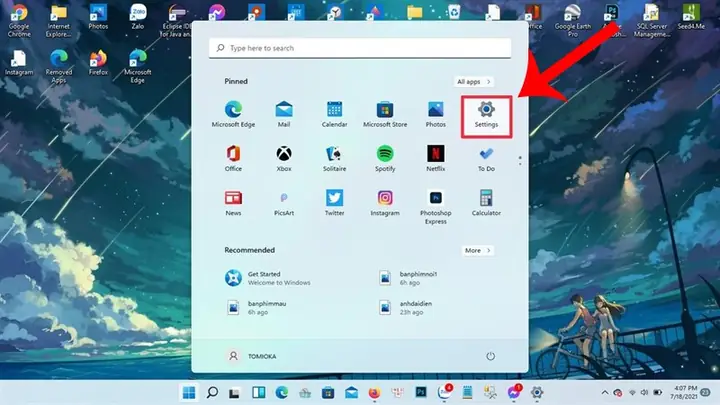Viewport: 720px width, 405px height.
Task: Open the pinned Photos app
Action: [435, 114]
